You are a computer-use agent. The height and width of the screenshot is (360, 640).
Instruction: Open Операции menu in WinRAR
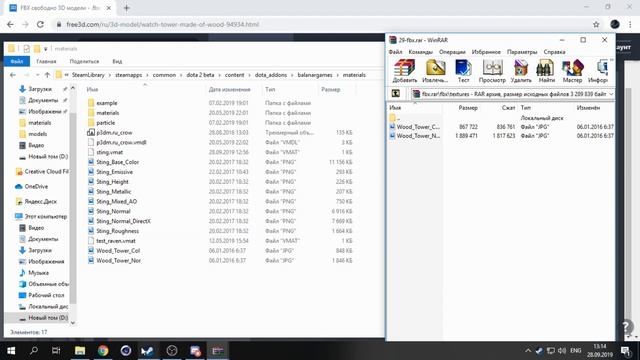tap(452, 52)
